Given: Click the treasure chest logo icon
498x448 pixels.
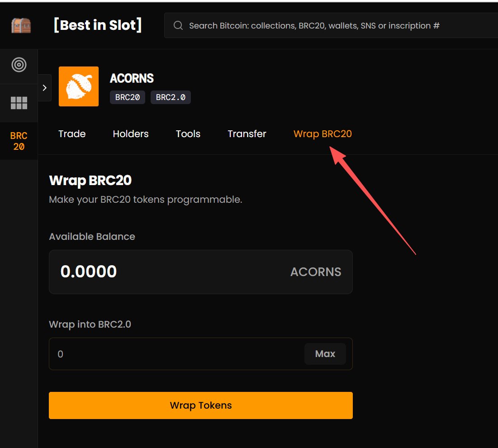Looking at the screenshot, I should coord(21,25).
